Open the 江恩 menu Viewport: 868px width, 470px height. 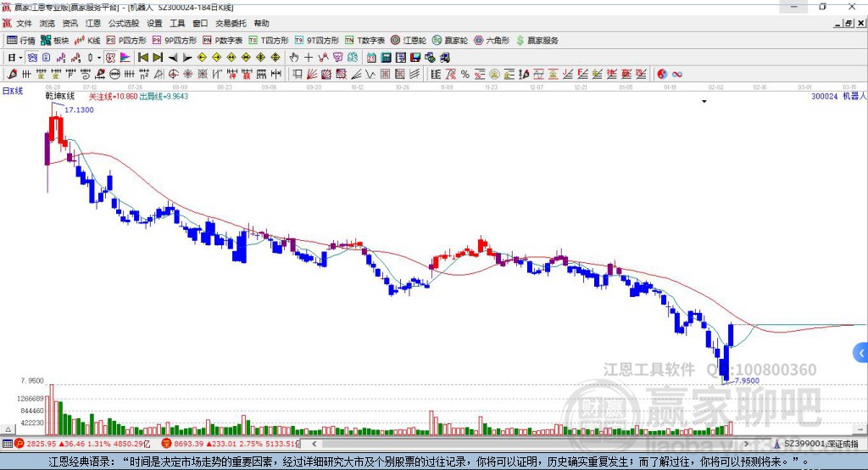pos(93,23)
